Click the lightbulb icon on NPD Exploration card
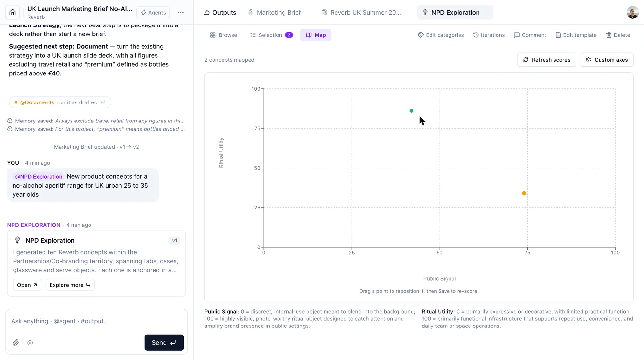Viewport: 644px width, 360px height. point(17,240)
